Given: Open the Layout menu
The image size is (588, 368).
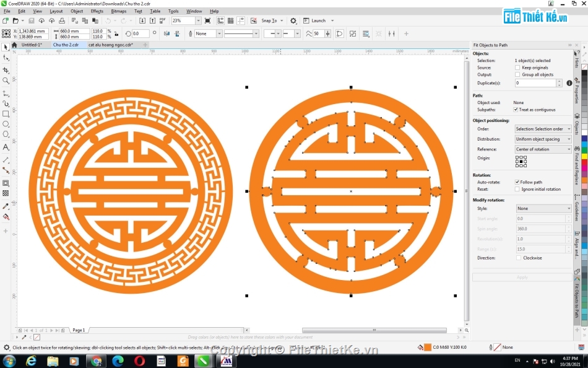Looking at the screenshot, I should pos(56,11).
